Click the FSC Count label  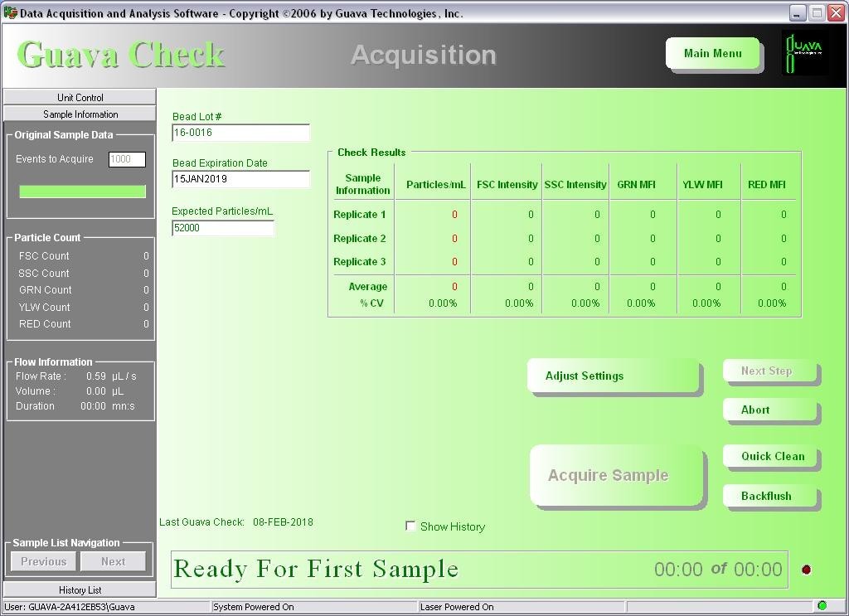(44, 255)
